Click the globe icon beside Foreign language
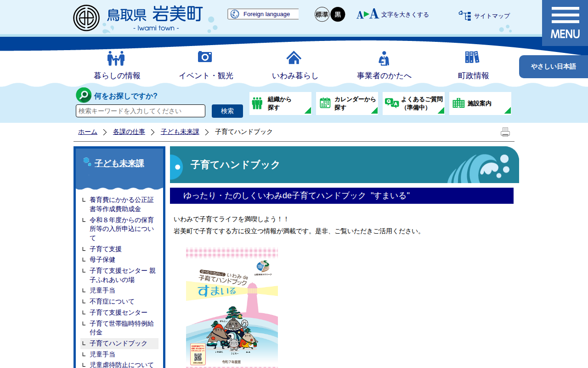 point(235,14)
